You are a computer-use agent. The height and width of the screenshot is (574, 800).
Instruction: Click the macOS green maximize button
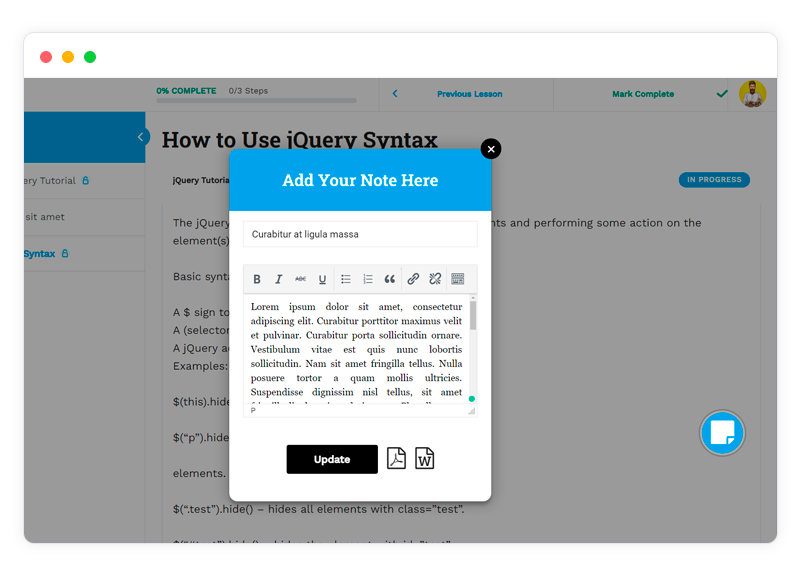[90, 57]
